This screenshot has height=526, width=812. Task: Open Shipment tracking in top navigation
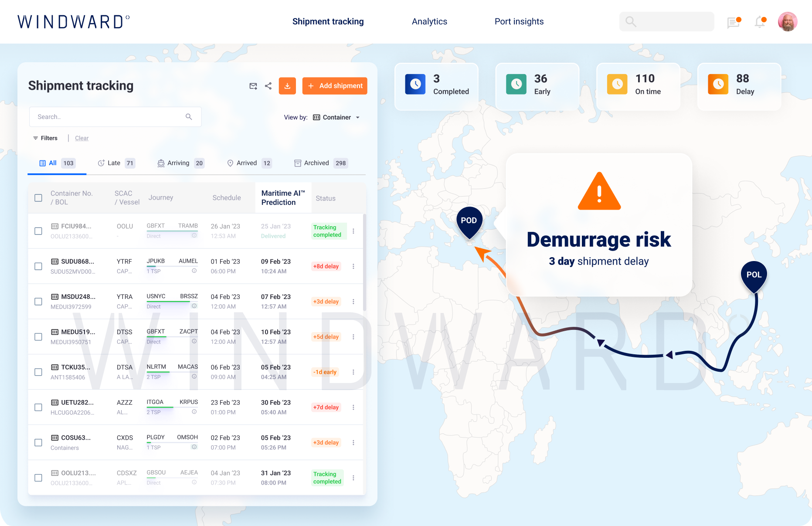point(328,21)
